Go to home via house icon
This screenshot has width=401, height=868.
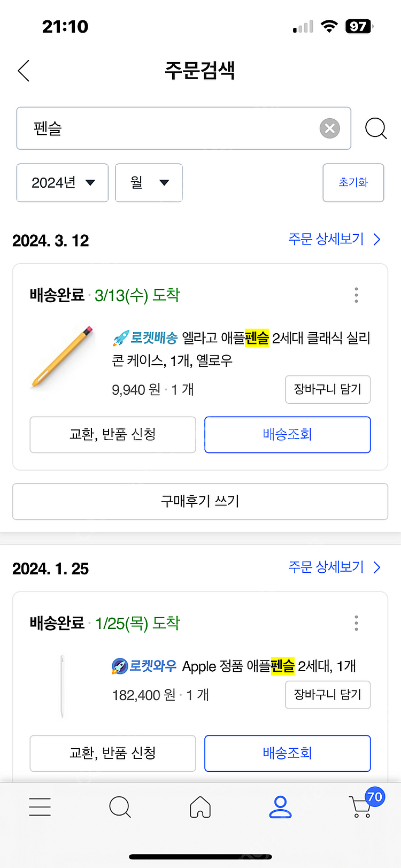[200, 806]
